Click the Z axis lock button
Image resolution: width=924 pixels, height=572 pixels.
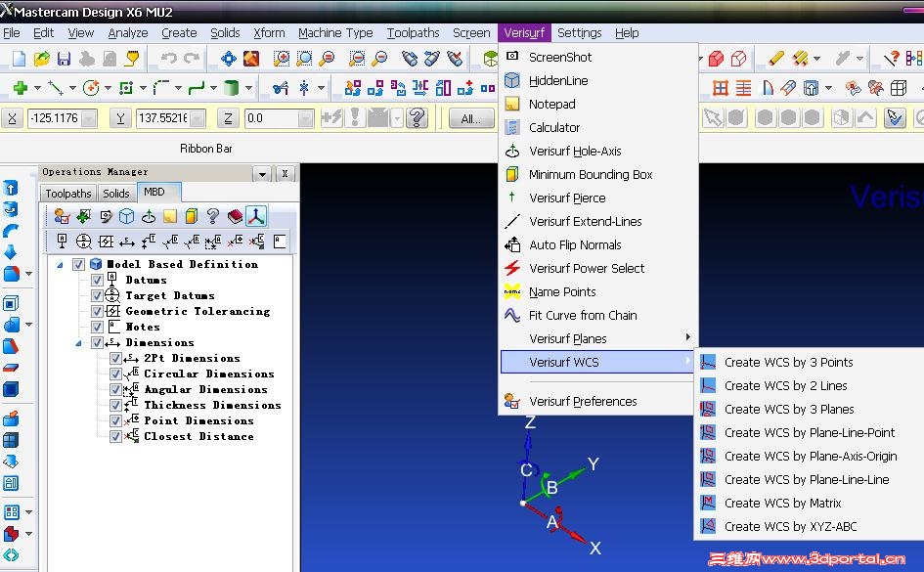pos(228,118)
